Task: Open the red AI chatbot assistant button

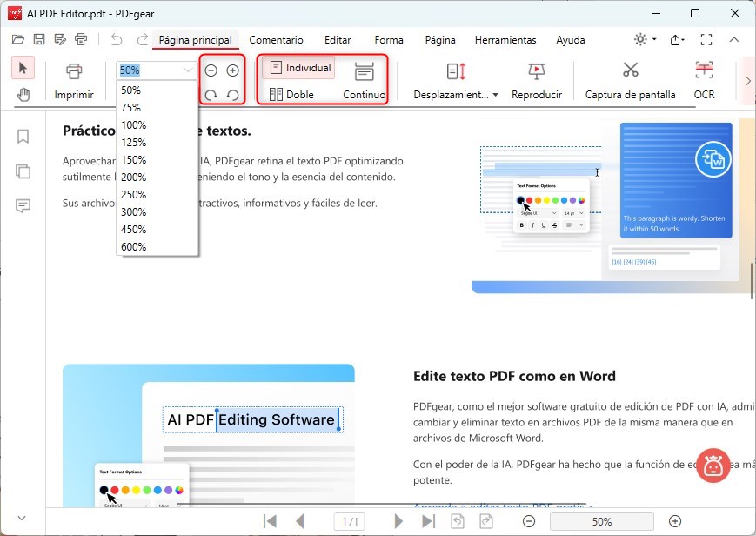Action: coord(713,466)
